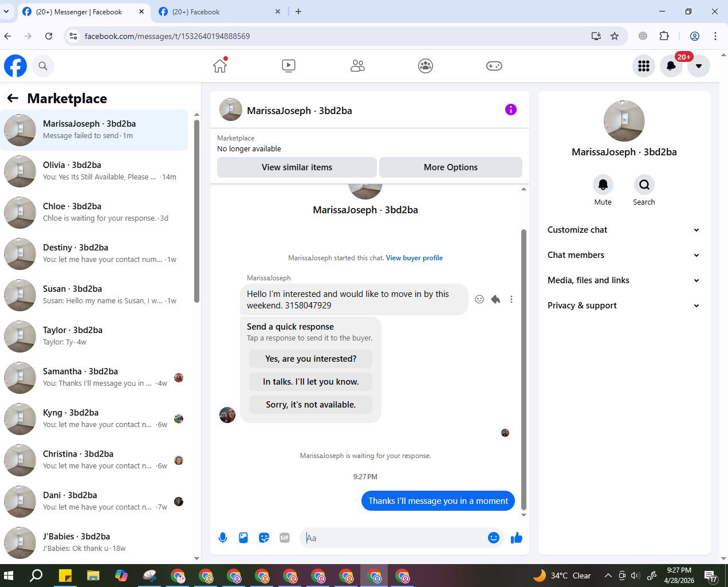This screenshot has height=587, width=728.
Task: Click the conversation list scrollbar
Action: pos(196,210)
